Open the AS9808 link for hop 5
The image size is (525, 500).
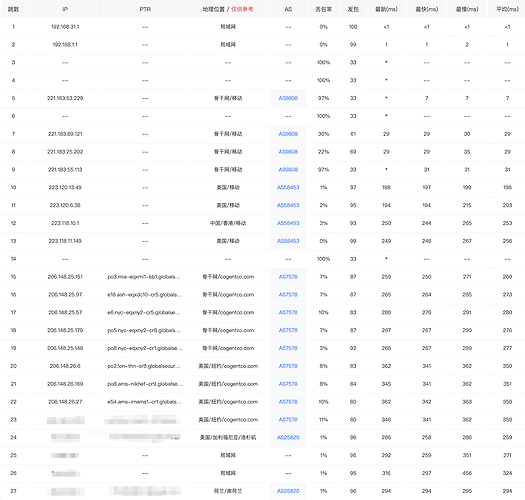288,98
